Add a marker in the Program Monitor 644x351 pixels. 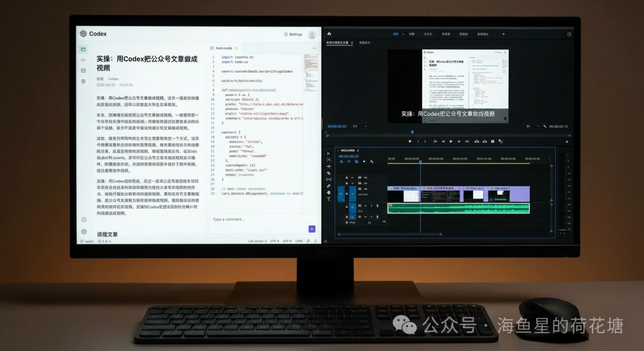[x=410, y=141]
